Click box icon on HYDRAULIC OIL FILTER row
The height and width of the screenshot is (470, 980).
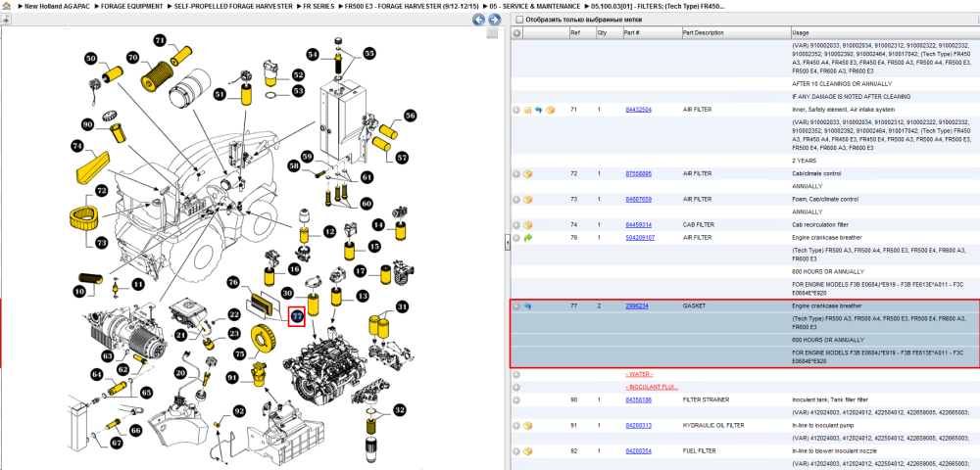coord(527,426)
